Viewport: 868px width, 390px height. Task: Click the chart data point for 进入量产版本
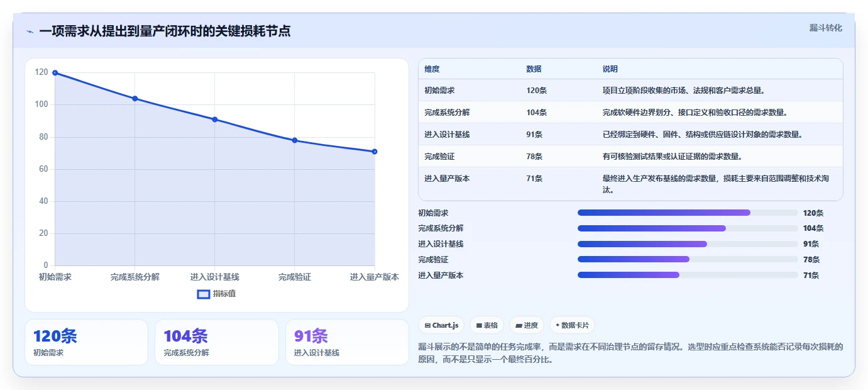click(x=375, y=152)
